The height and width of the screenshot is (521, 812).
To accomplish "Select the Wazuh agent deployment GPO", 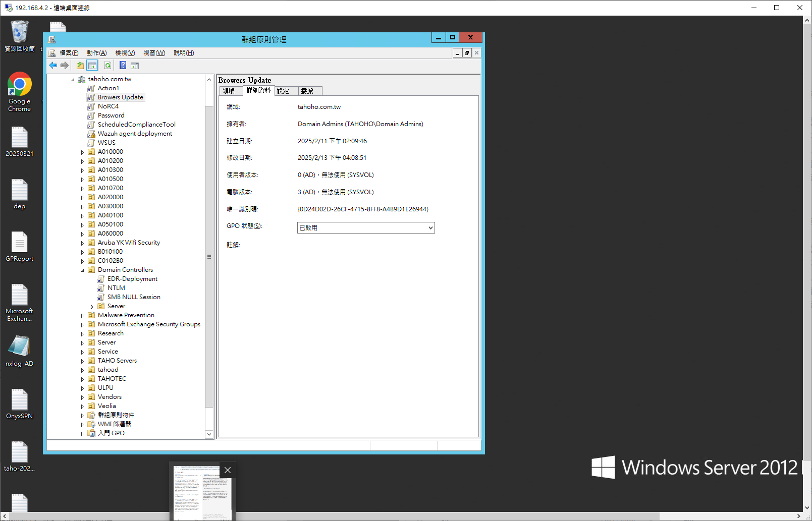I will tap(135, 134).
